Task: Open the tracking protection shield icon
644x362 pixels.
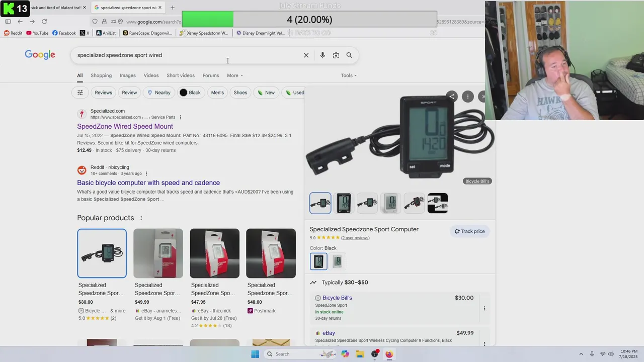Action: (x=95, y=22)
